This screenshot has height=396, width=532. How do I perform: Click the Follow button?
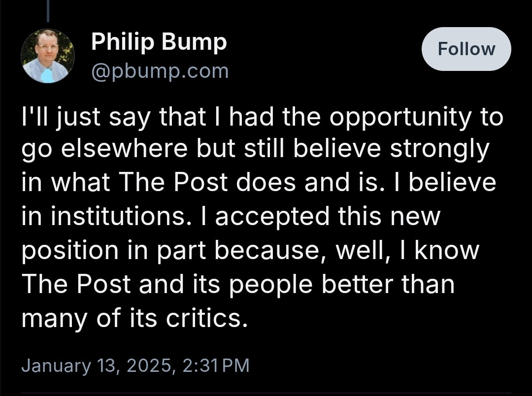tap(466, 49)
